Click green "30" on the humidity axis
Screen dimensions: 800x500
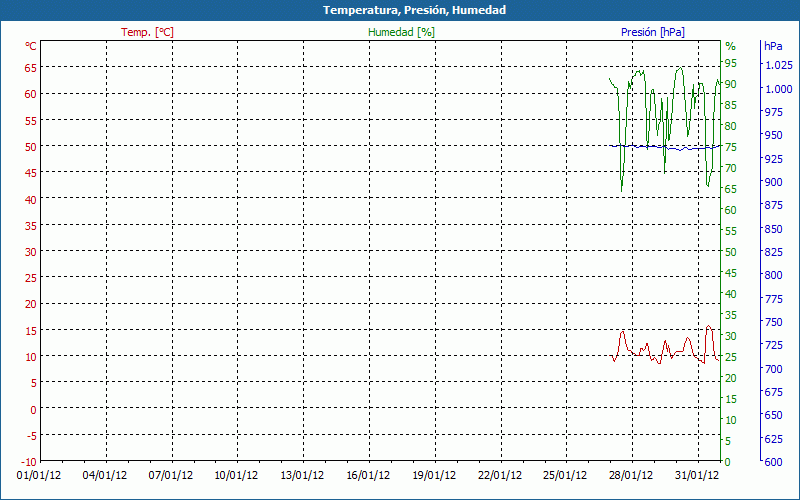[x=731, y=336]
